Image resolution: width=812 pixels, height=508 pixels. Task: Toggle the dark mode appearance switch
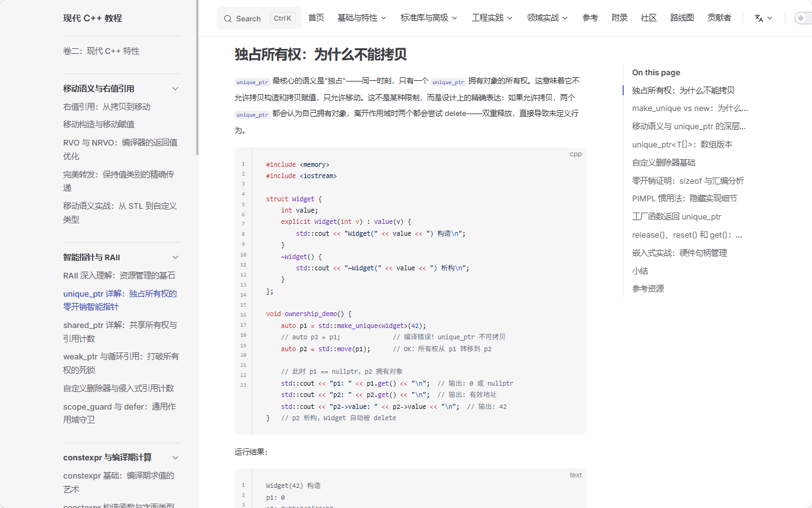[803, 18]
